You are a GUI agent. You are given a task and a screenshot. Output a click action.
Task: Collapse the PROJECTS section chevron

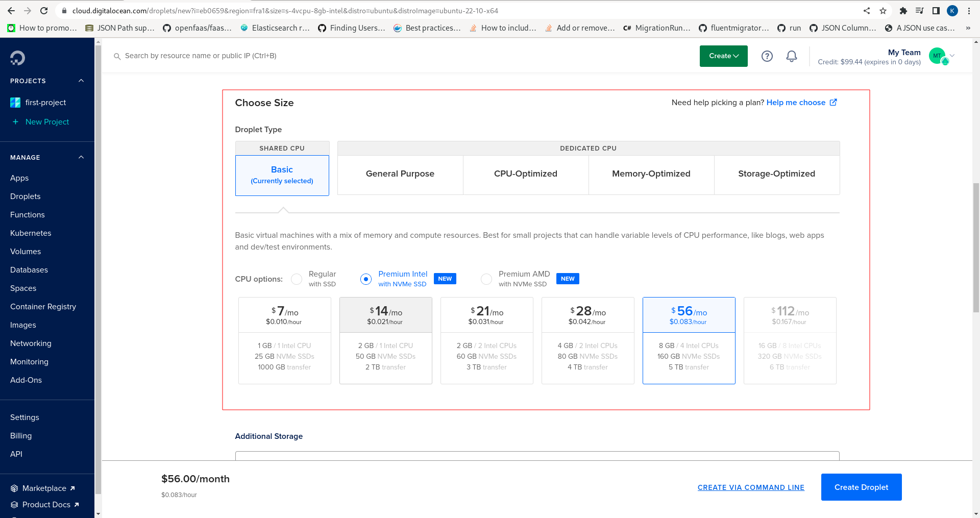(81, 81)
